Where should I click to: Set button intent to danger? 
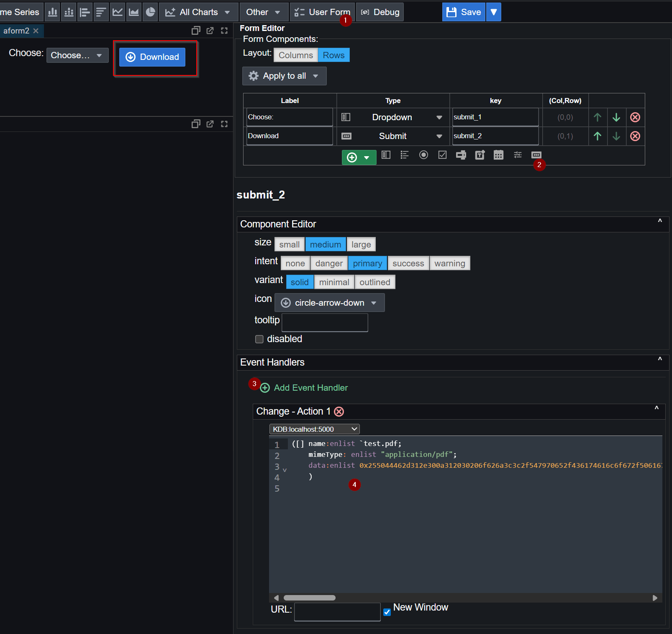(x=328, y=263)
